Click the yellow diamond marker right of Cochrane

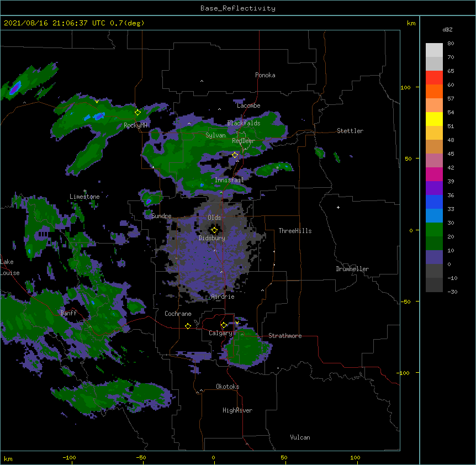click(x=188, y=326)
